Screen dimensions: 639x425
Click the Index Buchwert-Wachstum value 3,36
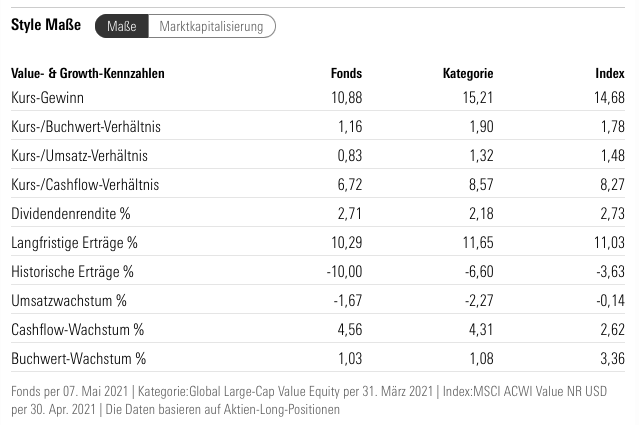(x=610, y=358)
